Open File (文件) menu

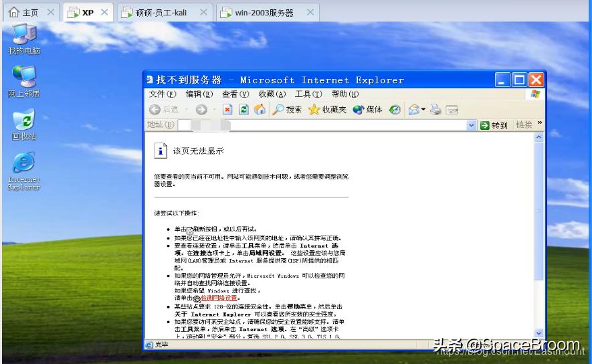[x=163, y=94]
